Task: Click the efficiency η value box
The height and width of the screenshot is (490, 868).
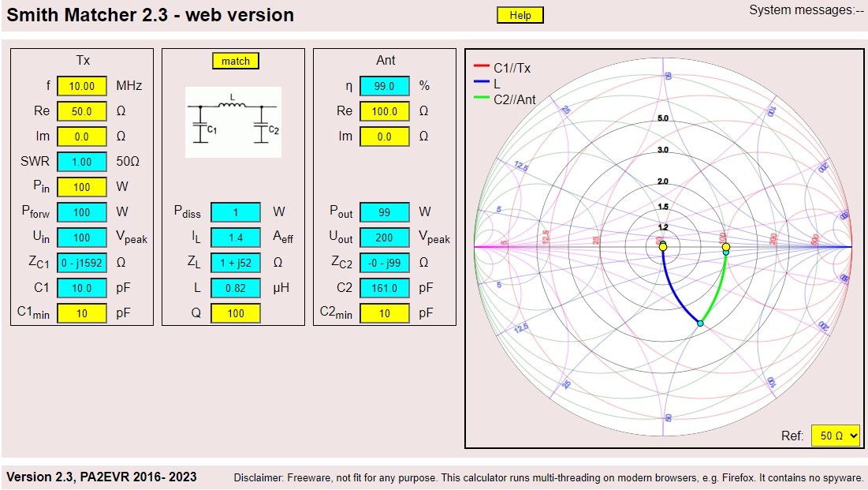Action: coord(385,86)
